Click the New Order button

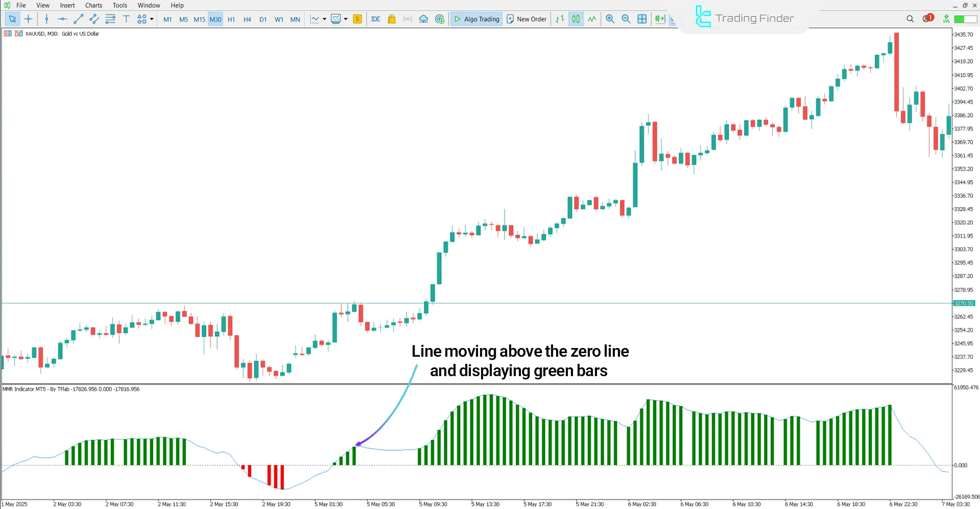click(x=527, y=19)
